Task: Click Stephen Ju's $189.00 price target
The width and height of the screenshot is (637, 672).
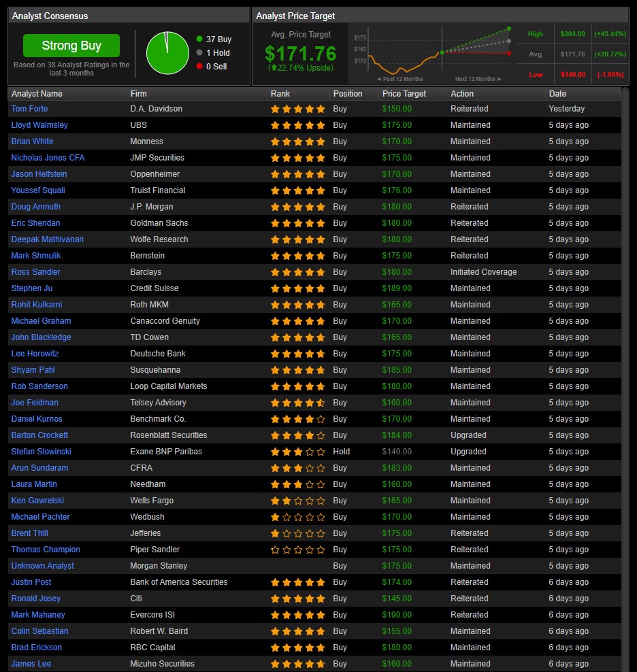Action: 397,288
